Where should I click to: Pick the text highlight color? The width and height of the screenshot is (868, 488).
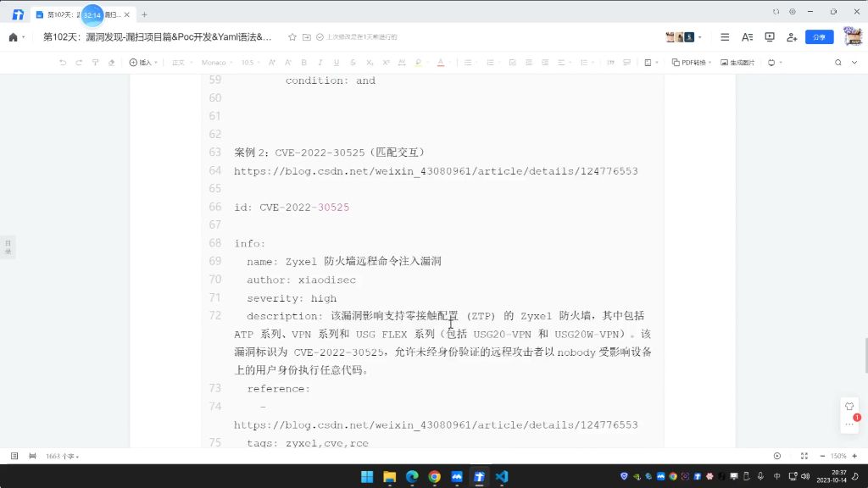tap(419, 63)
